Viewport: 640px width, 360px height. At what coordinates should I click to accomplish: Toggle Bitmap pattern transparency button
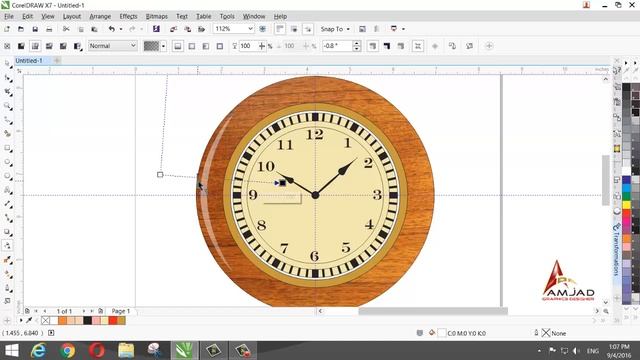click(x=63, y=46)
